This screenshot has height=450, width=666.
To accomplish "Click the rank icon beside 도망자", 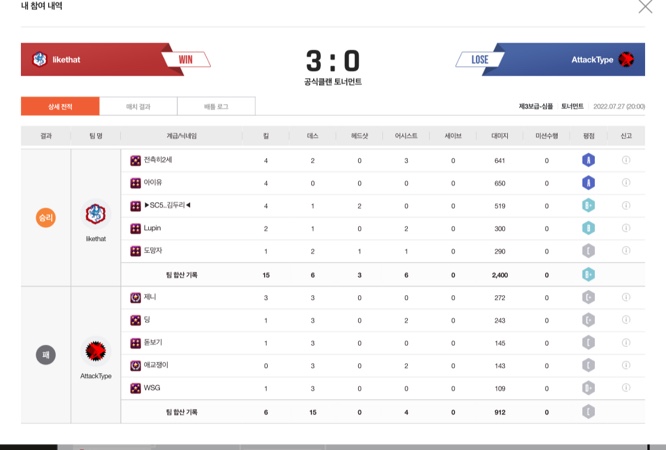I will 136,251.
